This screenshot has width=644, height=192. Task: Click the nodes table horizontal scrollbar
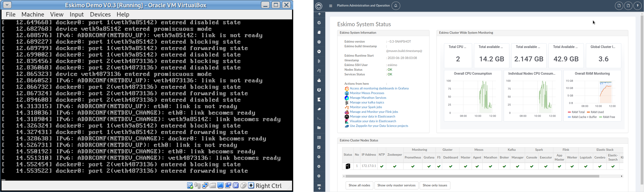[x=472, y=176]
